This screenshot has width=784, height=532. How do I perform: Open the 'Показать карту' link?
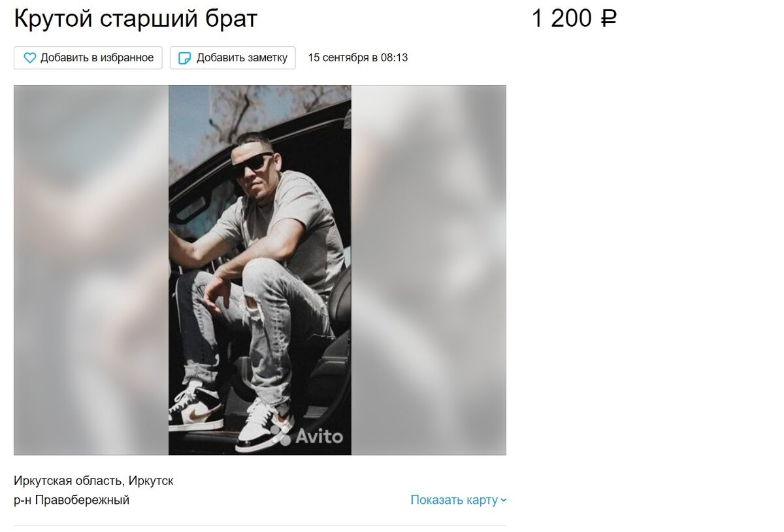click(x=454, y=500)
